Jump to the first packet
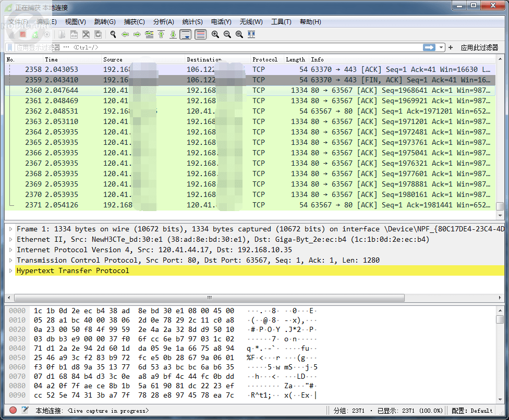The height and width of the screenshot is (420, 509). (161, 34)
